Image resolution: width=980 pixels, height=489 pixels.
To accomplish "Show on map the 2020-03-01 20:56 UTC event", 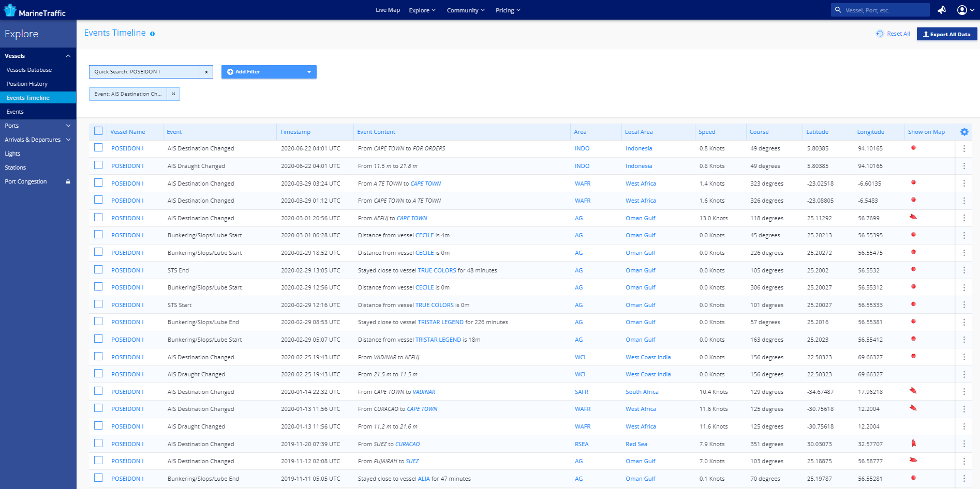I will (x=913, y=217).
